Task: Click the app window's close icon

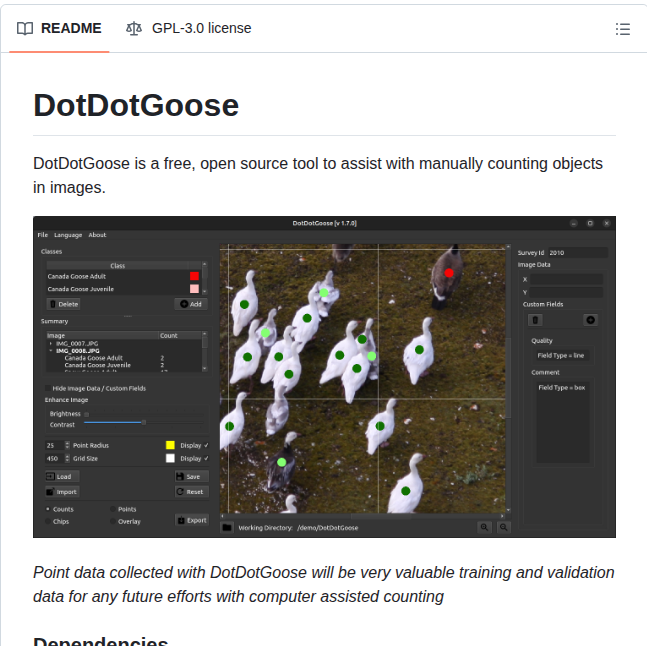Action: coord(607,223)
